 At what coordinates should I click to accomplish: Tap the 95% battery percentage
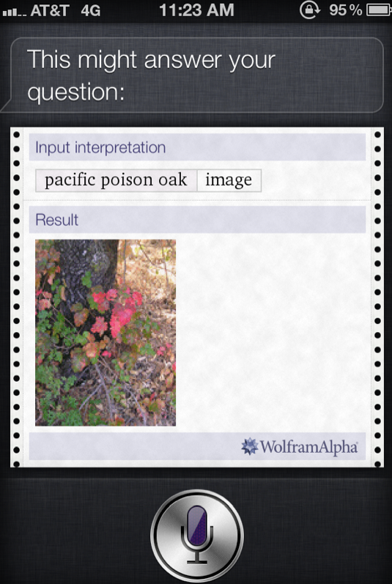pos(345,10)
